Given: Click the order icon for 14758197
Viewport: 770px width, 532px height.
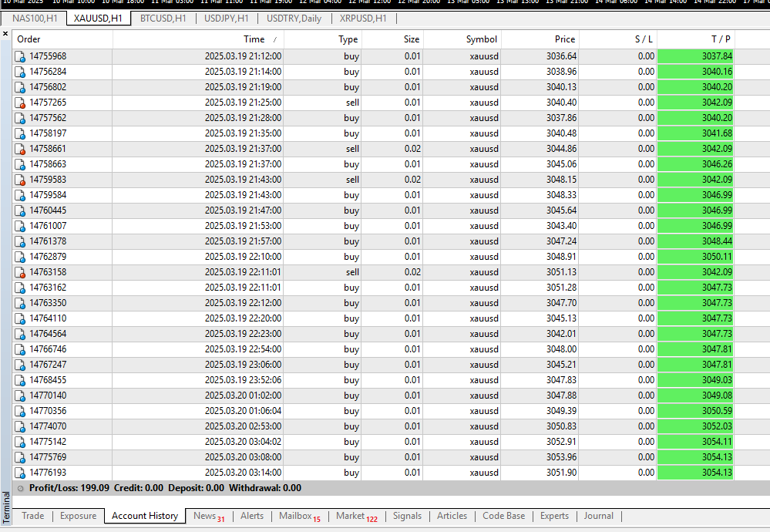Looking at the screenshot, I should [x=20, y=133].
